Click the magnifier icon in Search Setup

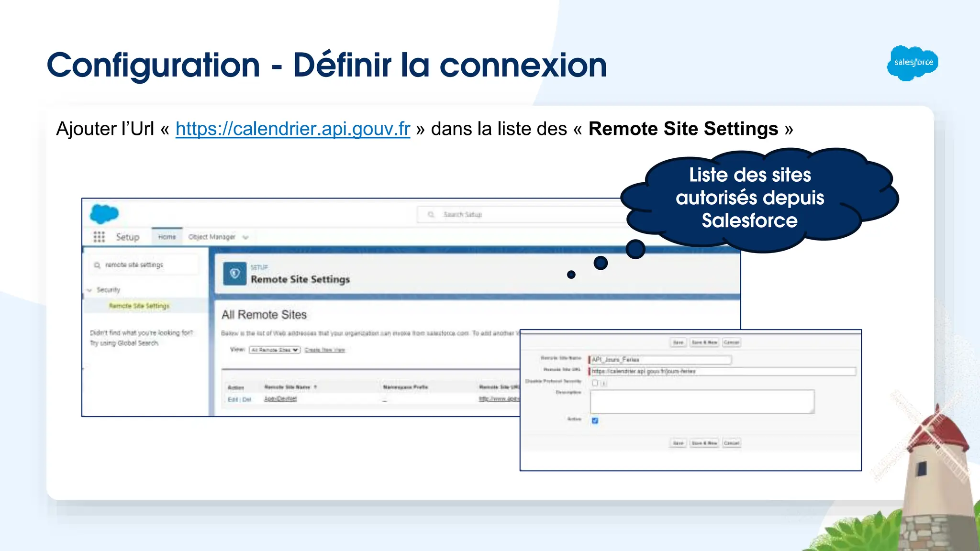tap(431, 215)
